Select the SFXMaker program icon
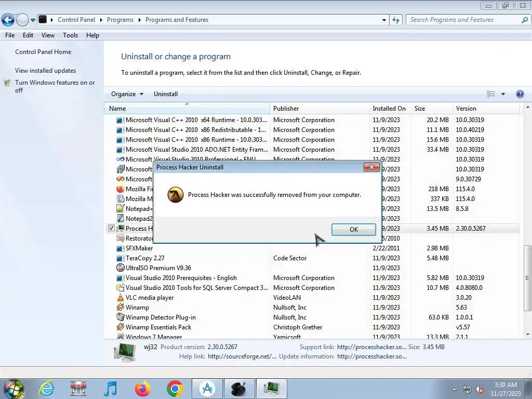The image size is (532, 399). (120, 248)
